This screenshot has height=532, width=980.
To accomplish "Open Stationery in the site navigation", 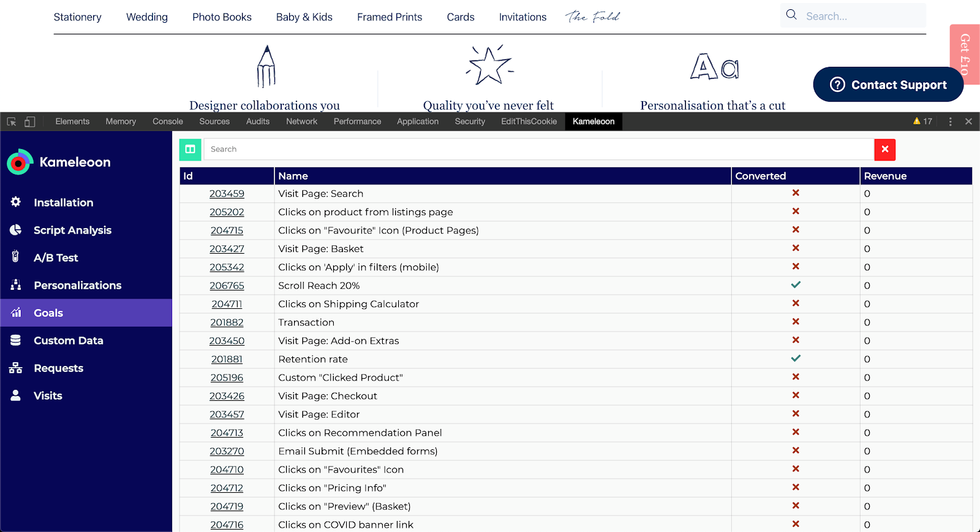I will click(78, 17).
